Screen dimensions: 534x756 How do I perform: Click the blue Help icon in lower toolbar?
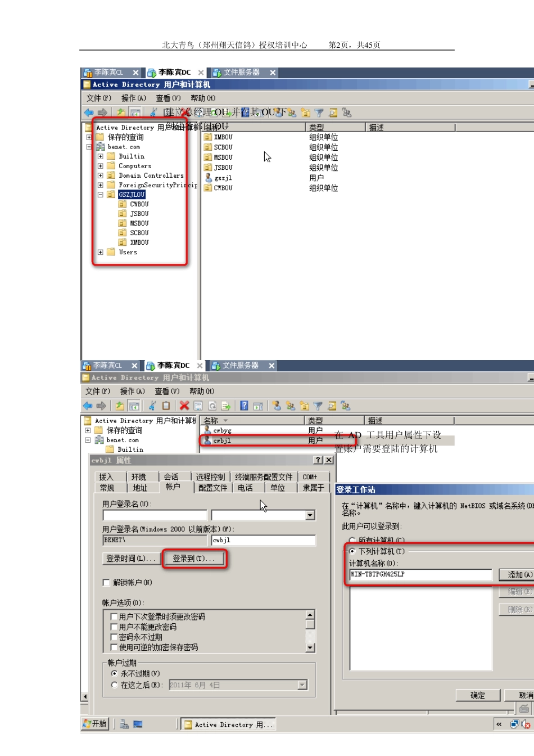[244, 406]
